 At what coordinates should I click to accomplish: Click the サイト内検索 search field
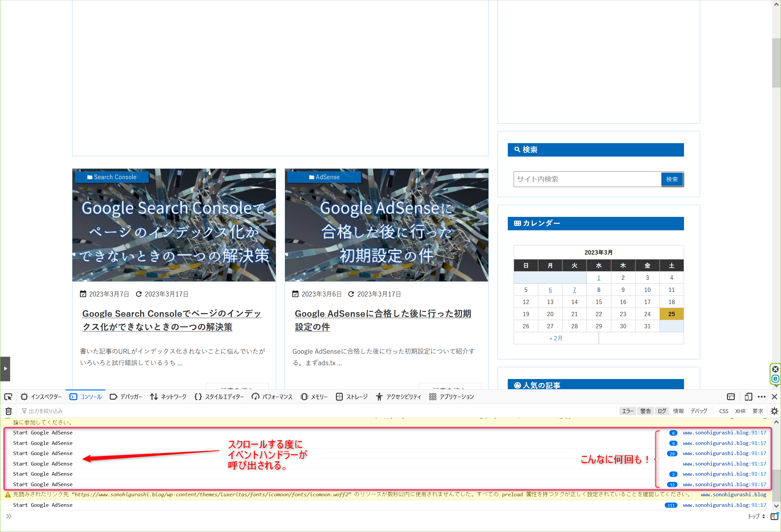pos(587,179)
